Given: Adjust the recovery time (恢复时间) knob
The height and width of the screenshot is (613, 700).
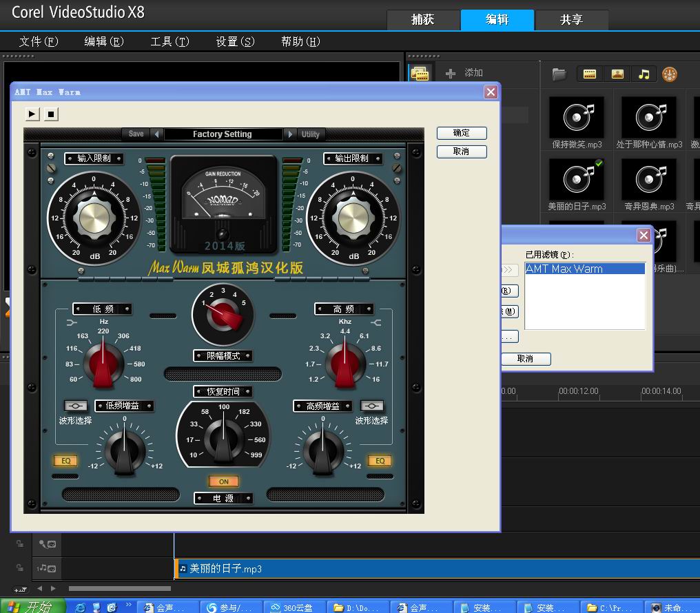Looking at the screenshot, I should [x=223, y=439].
